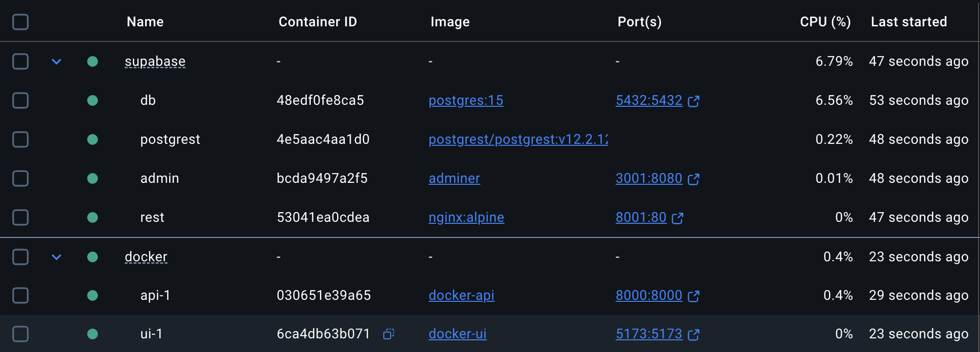Check the rest container checkbox
Image resolution: width=980 pixels, height=352 pixels.
tap(20, 217)
